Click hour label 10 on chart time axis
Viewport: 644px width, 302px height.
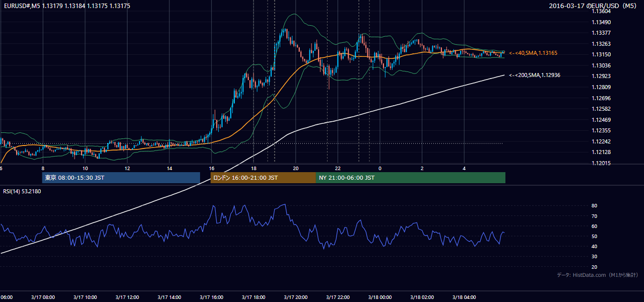(x=85, y=168)
